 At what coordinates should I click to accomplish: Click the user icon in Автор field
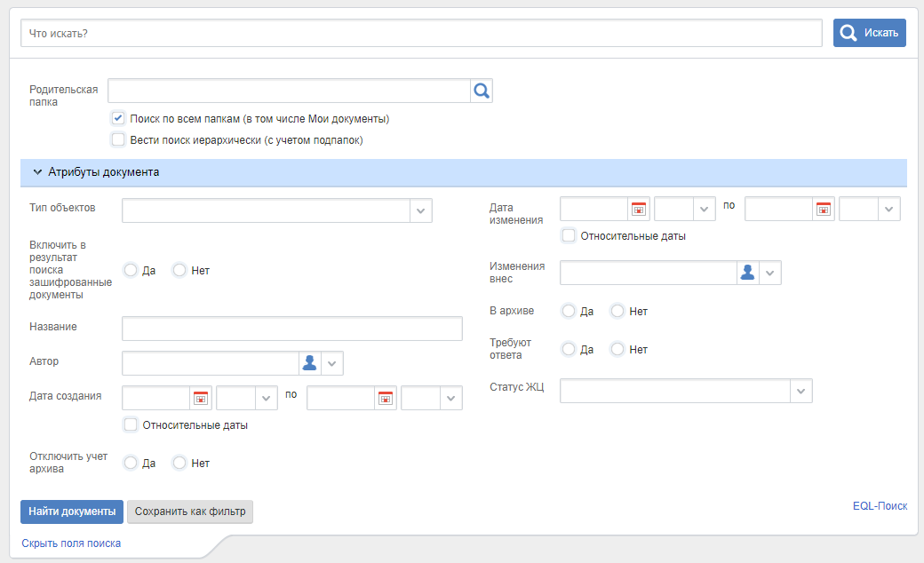(309, 362)
